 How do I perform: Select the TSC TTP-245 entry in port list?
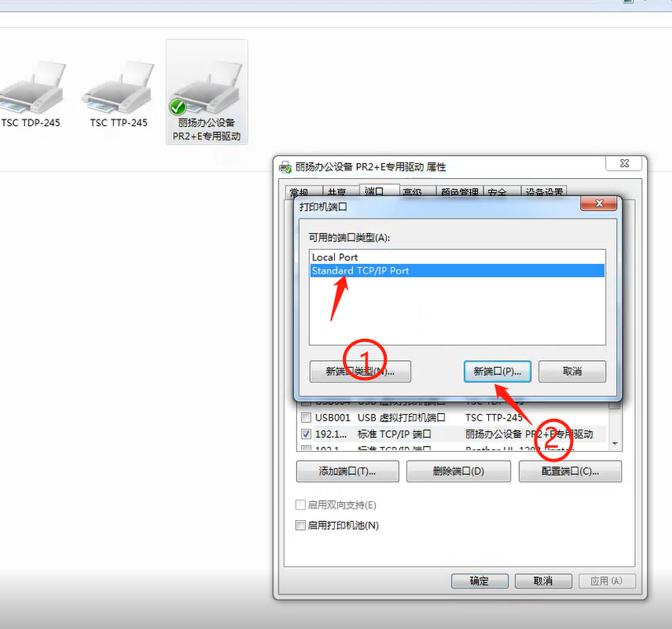point(494,417)
